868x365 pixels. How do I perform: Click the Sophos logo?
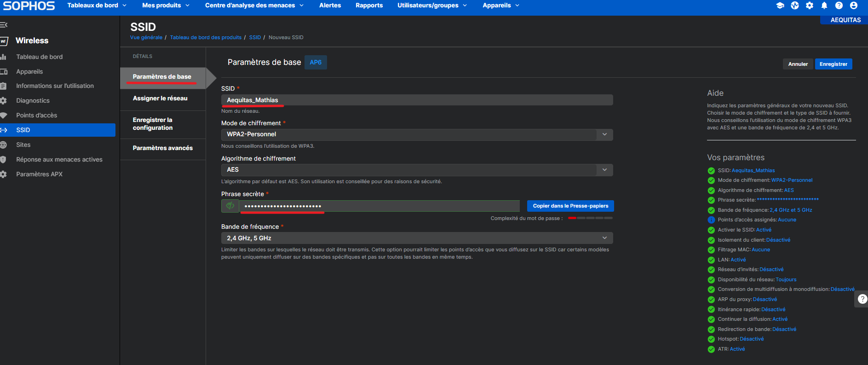(29, 6)
